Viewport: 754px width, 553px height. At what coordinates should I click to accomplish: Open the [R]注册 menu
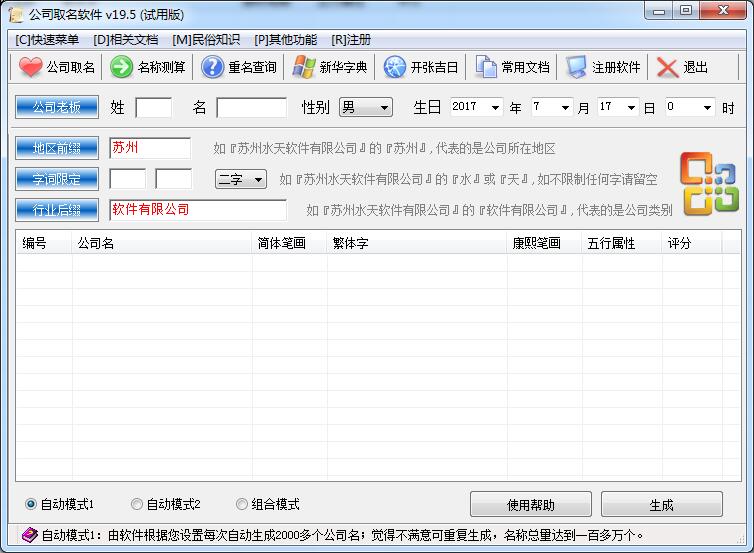click(351, 39)
